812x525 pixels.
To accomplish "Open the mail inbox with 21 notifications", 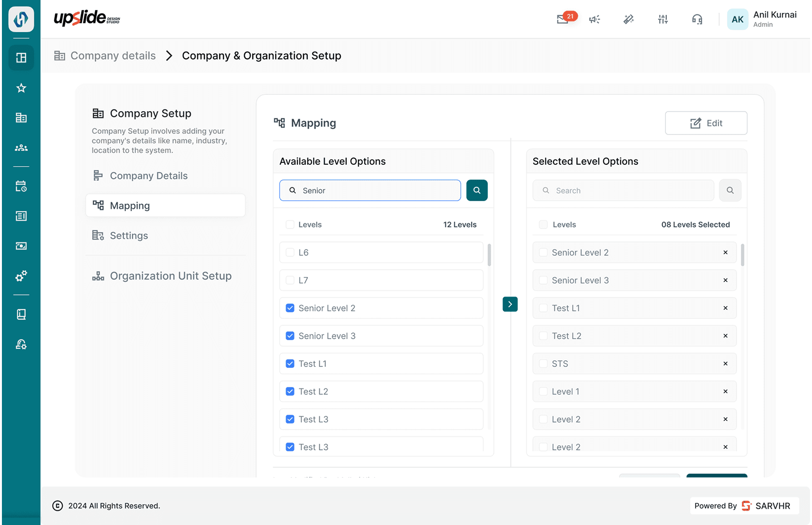I will click(564, 19).
